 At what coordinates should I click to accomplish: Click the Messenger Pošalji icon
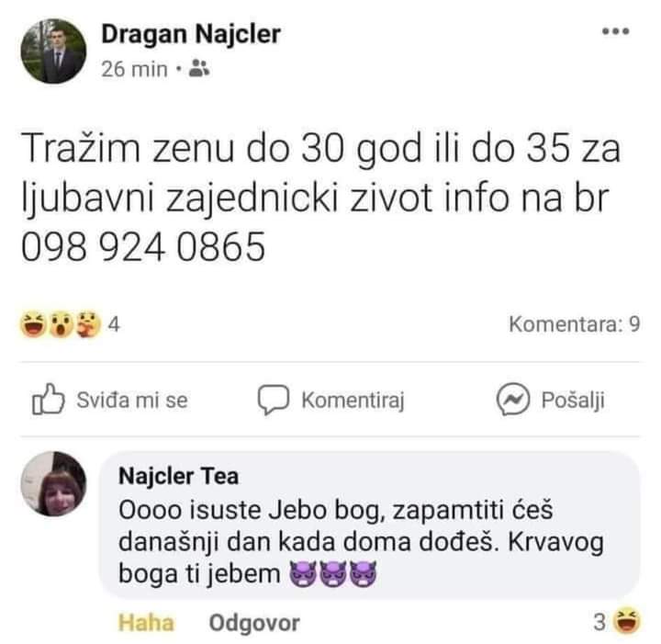point(512,400)
